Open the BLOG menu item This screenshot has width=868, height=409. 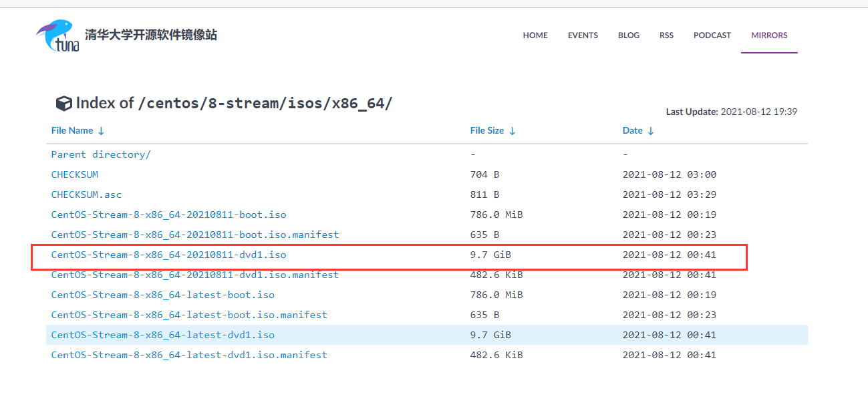pos(629,35)
